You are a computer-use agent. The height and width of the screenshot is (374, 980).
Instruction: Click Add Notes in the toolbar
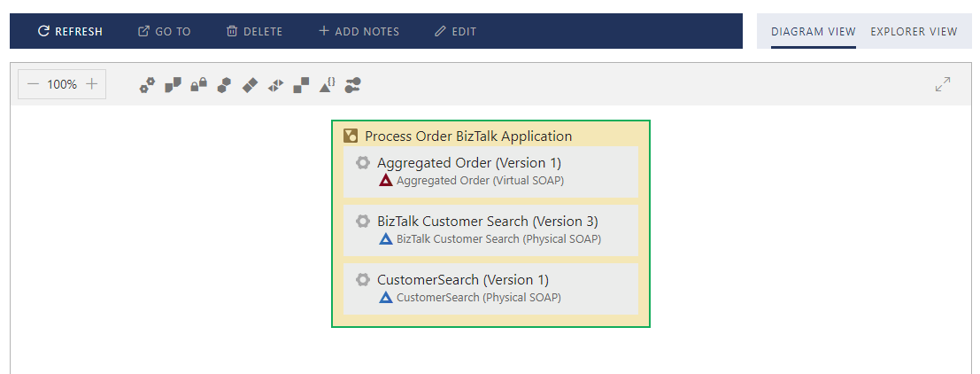359,31
